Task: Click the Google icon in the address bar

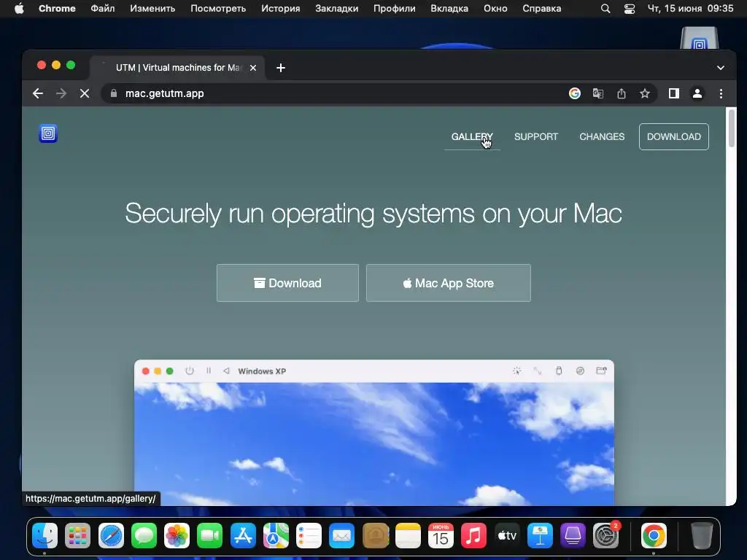Action: tap(575, 93)
